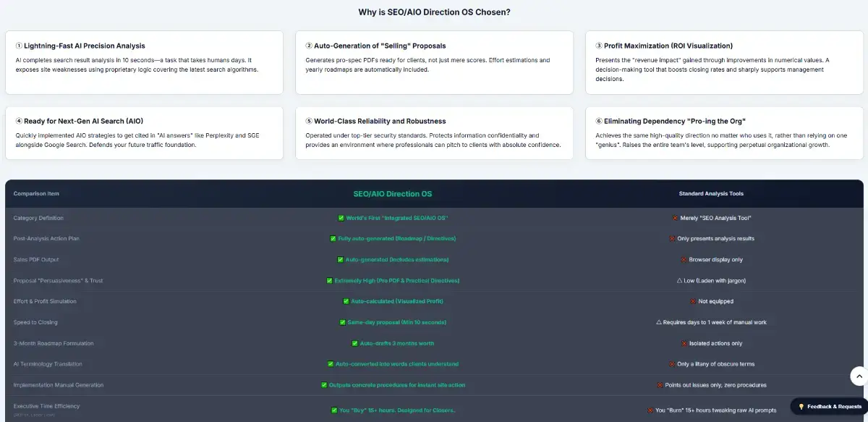Click green checkmark beside "Auto-drafts 3 months worth"
Image resolution: width=868 pixels, height=422 pixels.
pyautogui.click(x=354, y=343)
